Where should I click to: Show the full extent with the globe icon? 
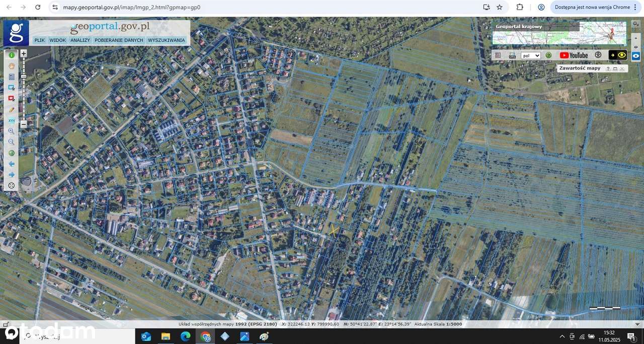coord(12,153)
